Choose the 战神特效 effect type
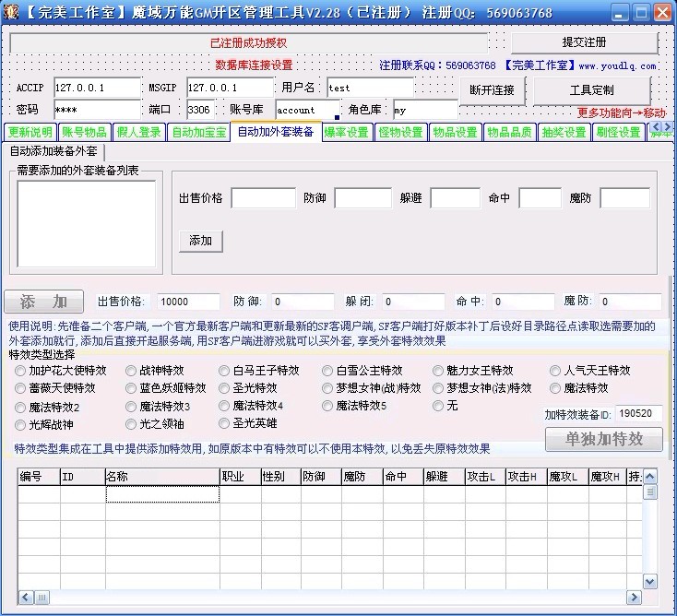677x616 pixels. tap(132, 371)
